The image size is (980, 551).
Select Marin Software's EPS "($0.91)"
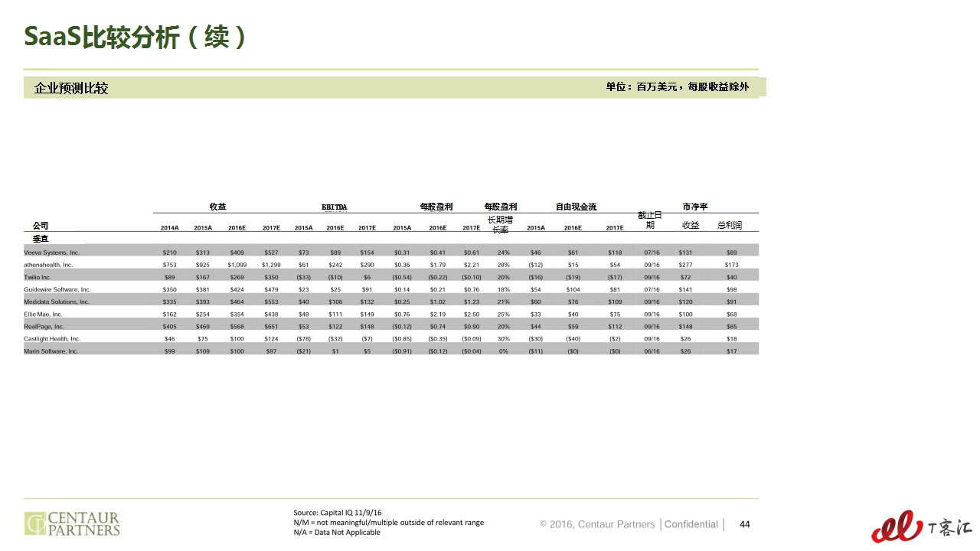(x=402, y=350)
